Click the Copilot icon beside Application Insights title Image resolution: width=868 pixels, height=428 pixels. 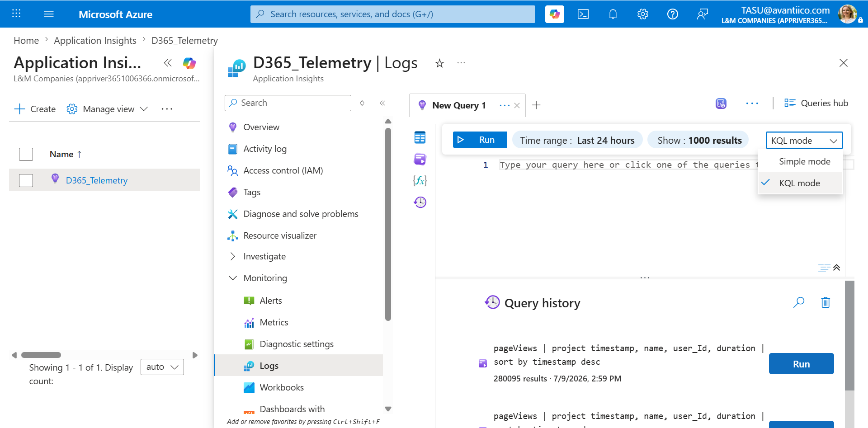coord(189,63)
